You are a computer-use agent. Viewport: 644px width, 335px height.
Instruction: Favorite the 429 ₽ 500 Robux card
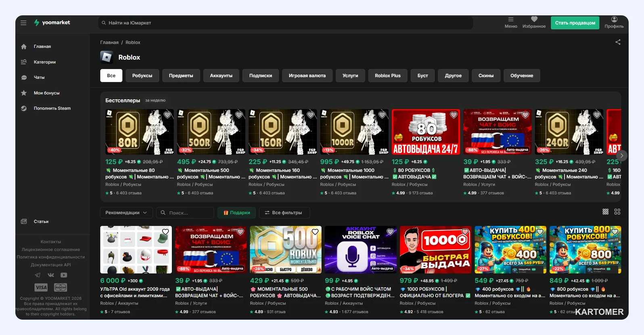pos(315,232)
